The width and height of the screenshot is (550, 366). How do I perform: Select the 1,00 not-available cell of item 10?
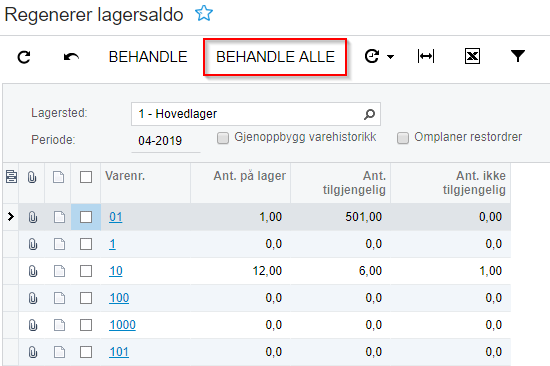click(451, 271)
